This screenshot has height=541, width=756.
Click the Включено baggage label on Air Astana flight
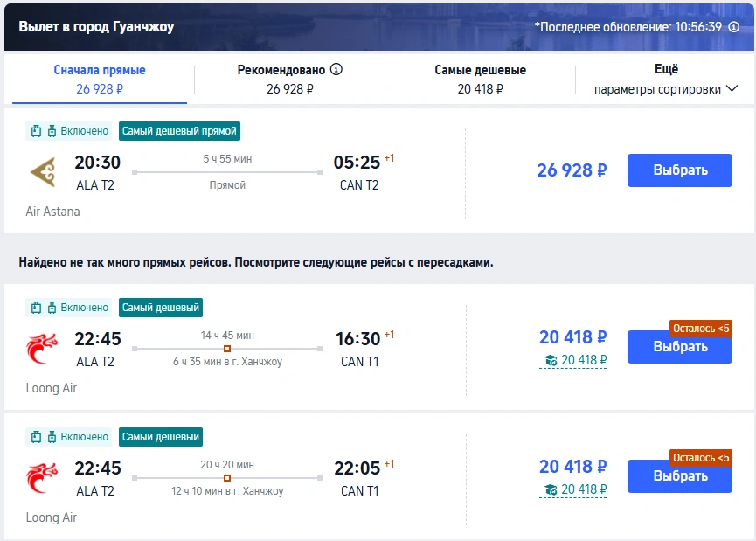click(x=85, y=131)
